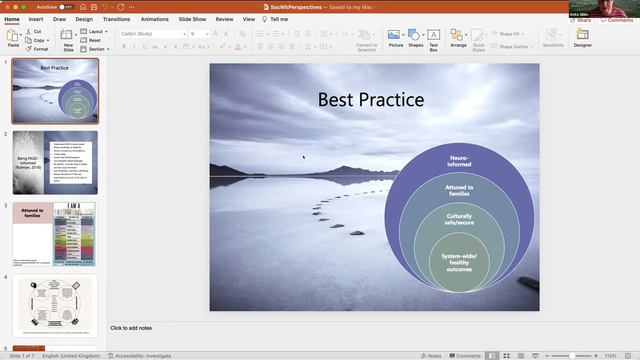This screenshot has height=360, width=640.
Task: Open the Review tab
Action: 224,19
